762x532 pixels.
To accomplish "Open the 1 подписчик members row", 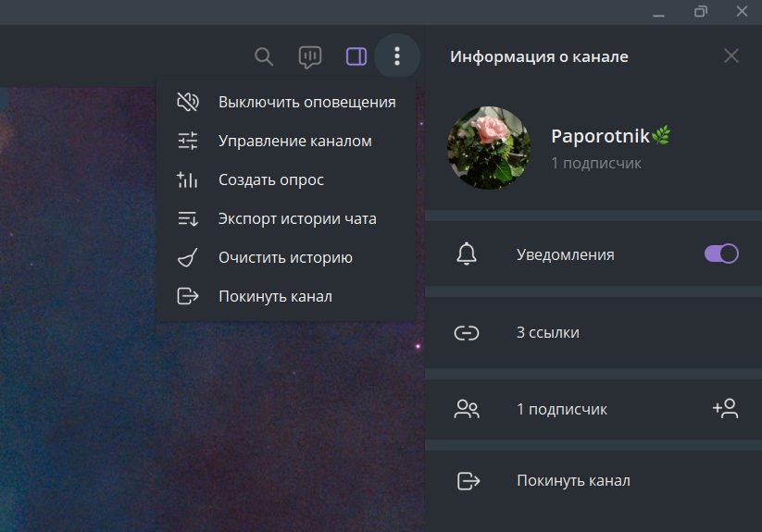I will coord(593,409).
